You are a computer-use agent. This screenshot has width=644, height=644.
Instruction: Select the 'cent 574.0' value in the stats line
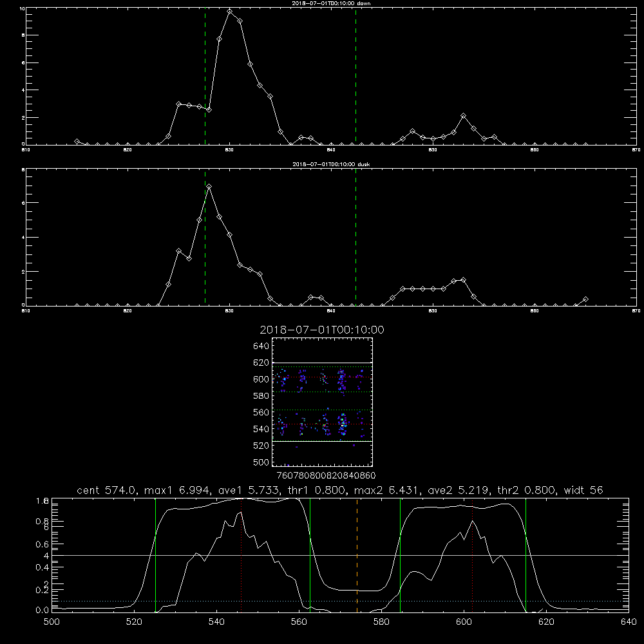107,490
